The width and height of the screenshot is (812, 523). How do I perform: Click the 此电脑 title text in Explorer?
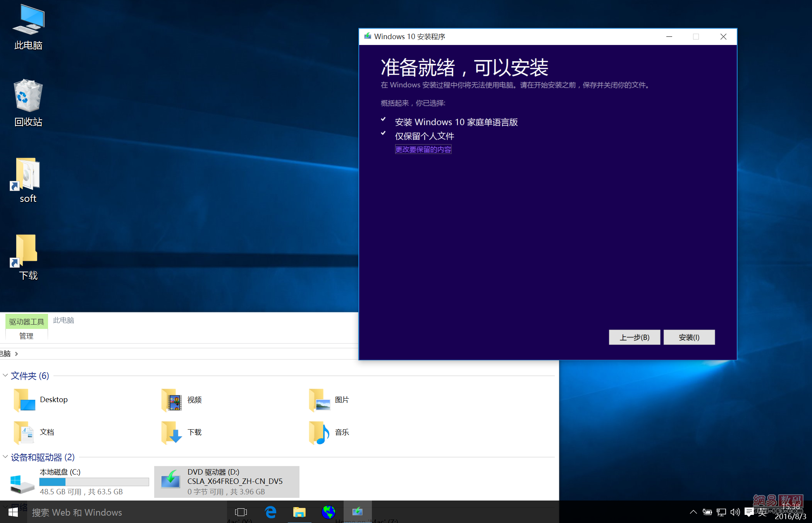[x=64, y=320]
